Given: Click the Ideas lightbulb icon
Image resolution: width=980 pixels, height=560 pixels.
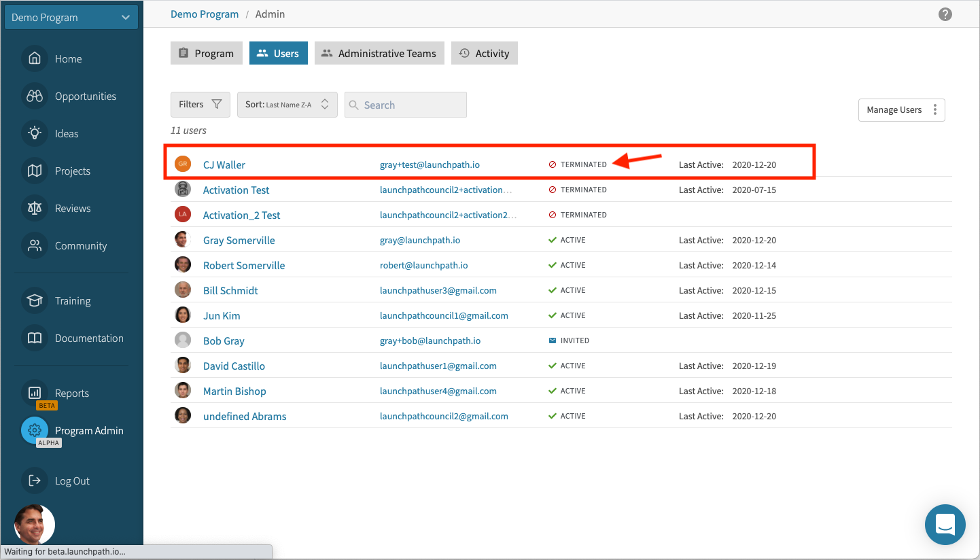Looking at the screenshot, I should pyautogui.click(x=35, y=134).
